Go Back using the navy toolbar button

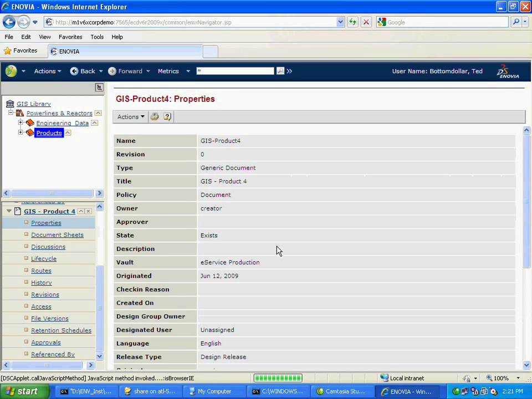tap(83, 71)
